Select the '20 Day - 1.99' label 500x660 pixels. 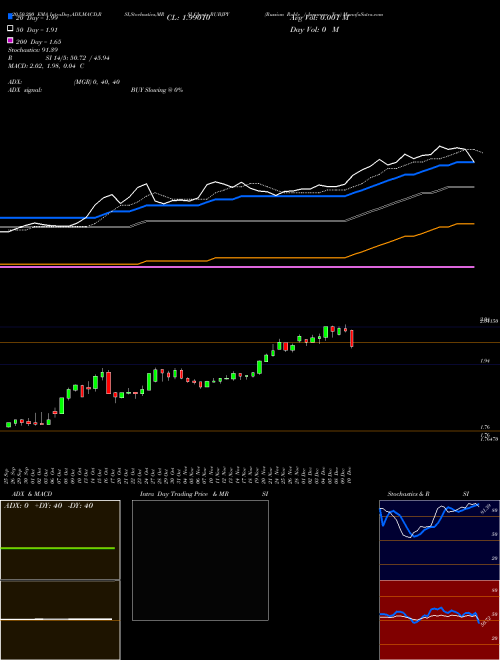tap(37, 18)
